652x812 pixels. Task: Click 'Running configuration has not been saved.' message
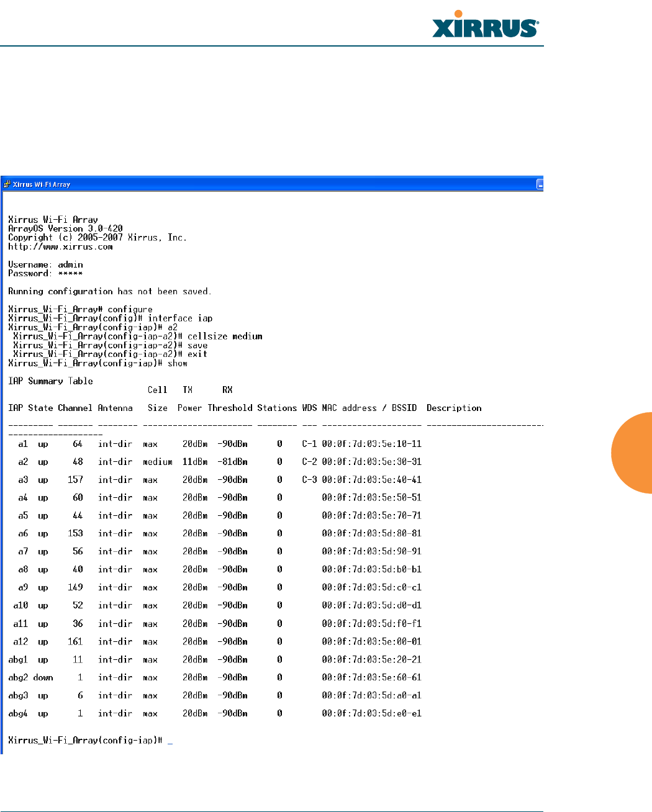110,291
